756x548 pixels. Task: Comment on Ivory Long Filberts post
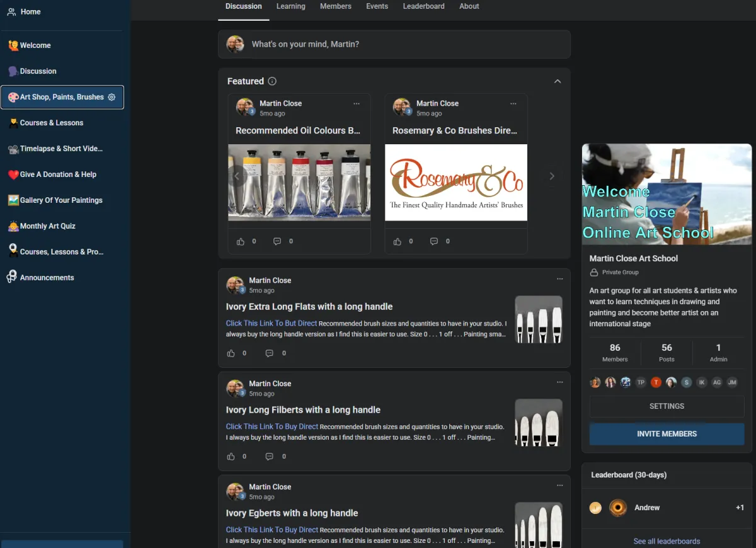point(269,457)
